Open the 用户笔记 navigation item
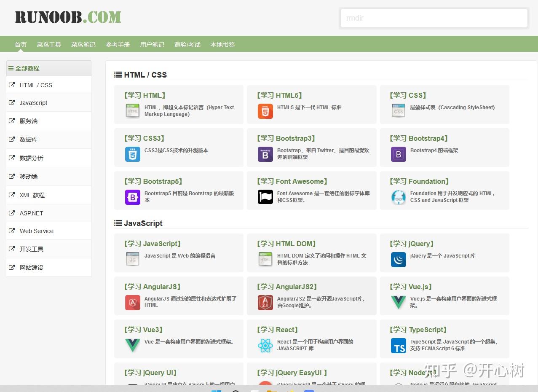Viewport: 538px width, 392px height. [x=152, y=45]
